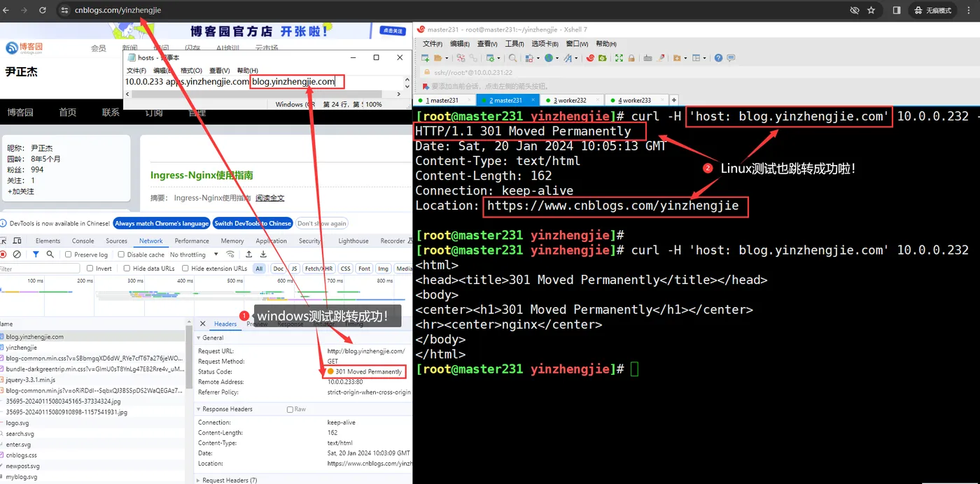The height and width of the screenshot is (484, 980).
Task: Open dropdown arrow beside Xshell layout icon
Action: click(x=704, y=58)
